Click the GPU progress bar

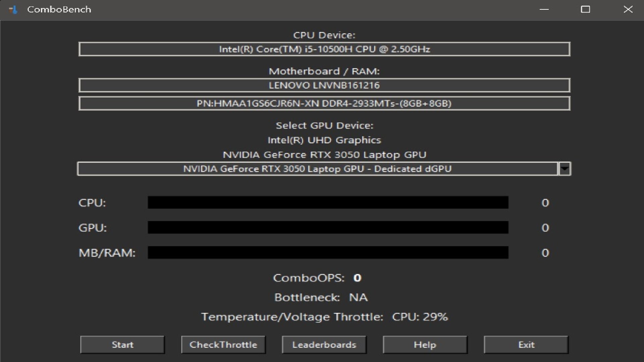[x=328, y=228]
